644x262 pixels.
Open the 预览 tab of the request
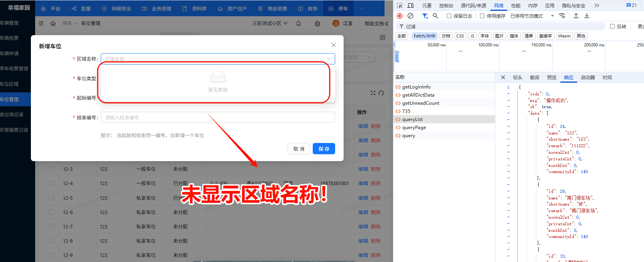(552, 77)
